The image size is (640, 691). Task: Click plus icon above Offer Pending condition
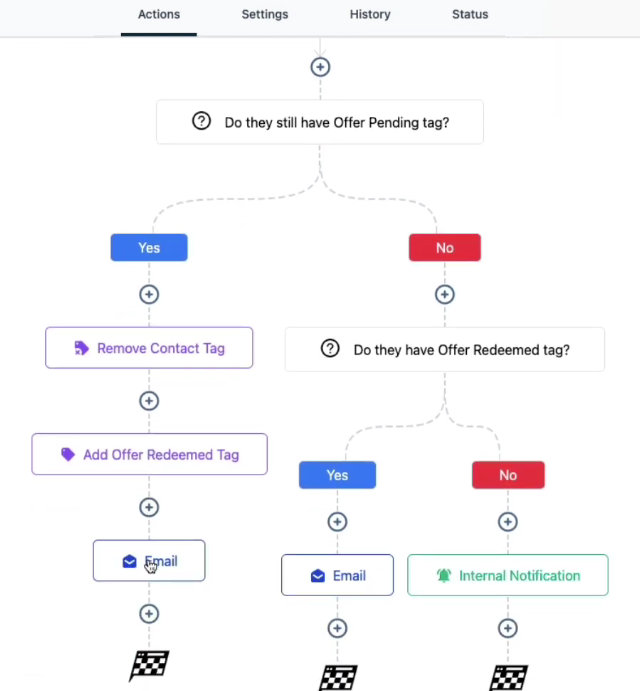pyautogui.click(x=320, y=67)
